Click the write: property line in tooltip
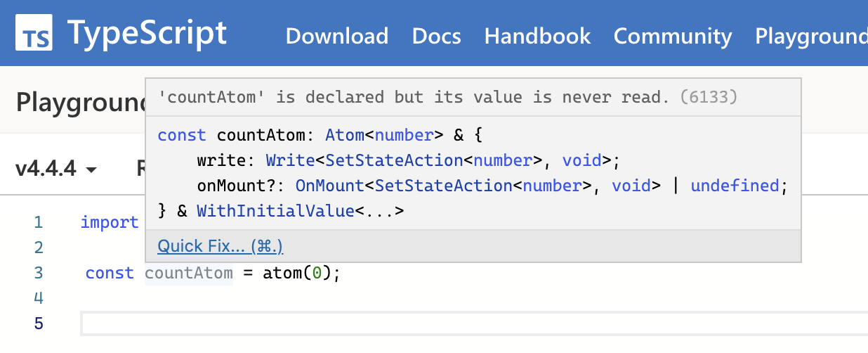The width and height of the screenshot is (868, 353). coord(408,160)
